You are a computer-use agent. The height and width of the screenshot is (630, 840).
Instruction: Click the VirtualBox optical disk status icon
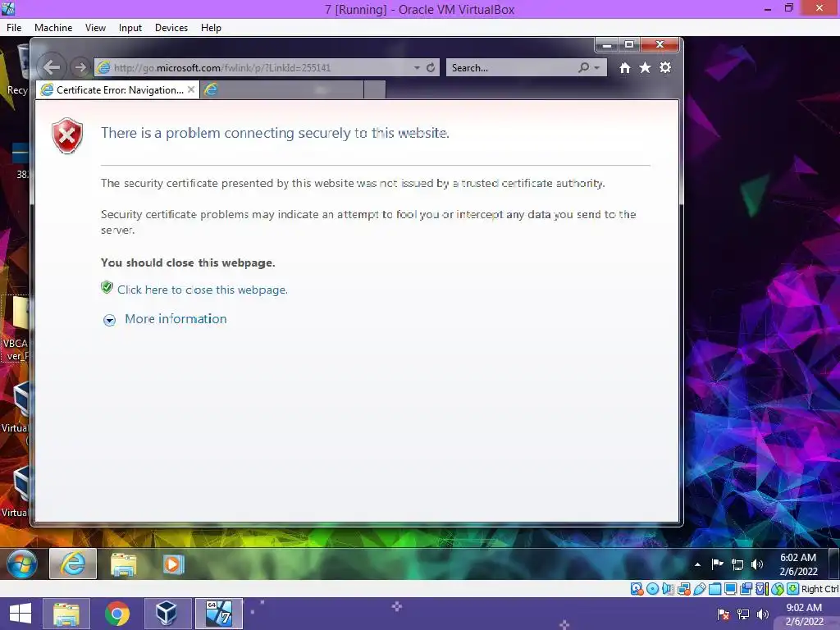(652, 589)
